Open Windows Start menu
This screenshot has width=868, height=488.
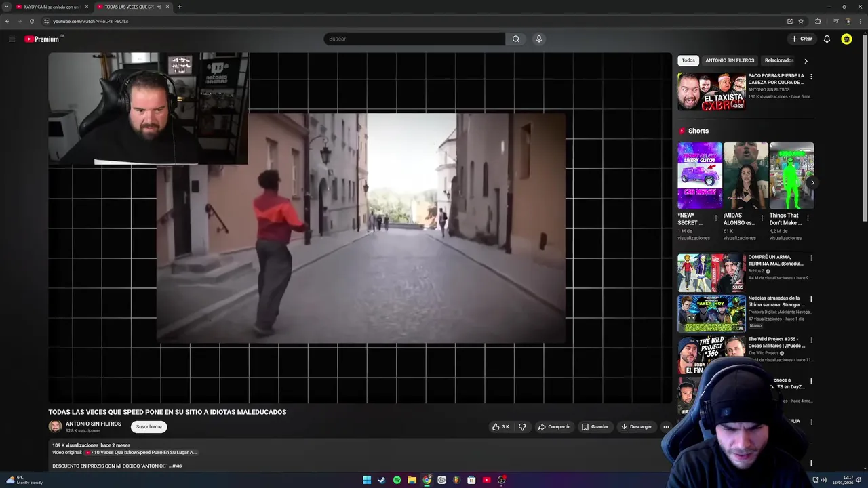click(x=367, y=480)
